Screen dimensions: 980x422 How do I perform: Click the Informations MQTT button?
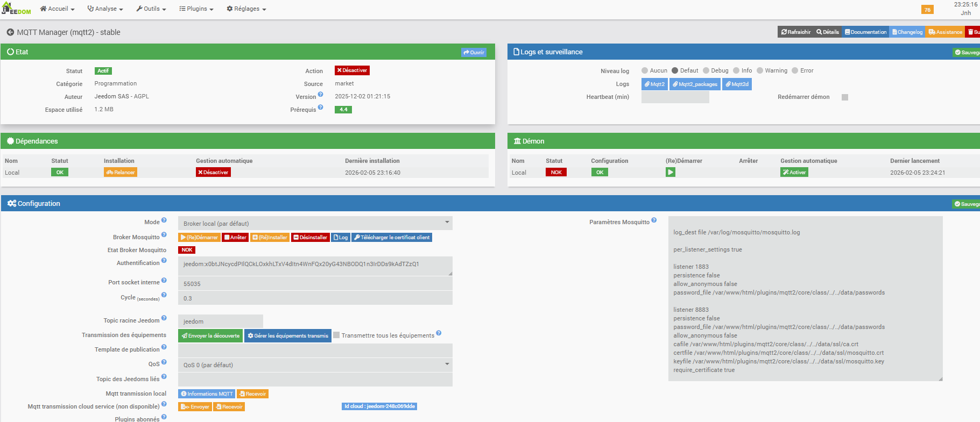[x=207, y=394]
